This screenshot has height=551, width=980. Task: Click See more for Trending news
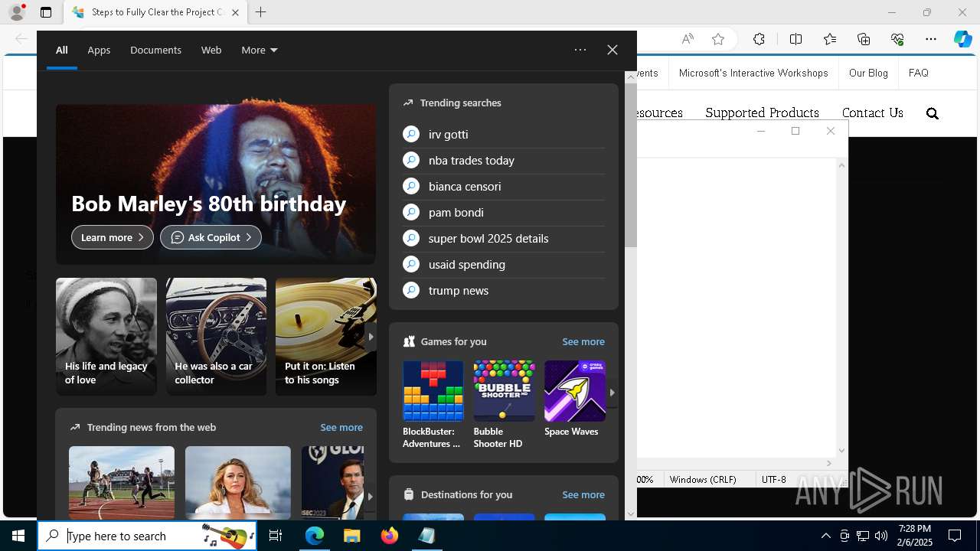(x=341, y=427)
